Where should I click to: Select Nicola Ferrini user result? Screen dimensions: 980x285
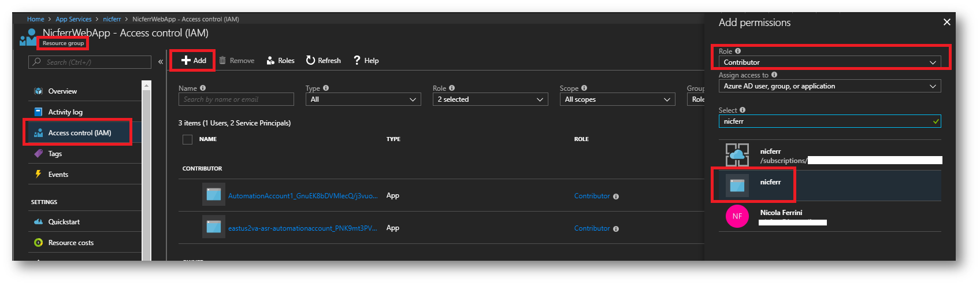tap(830, 216)
